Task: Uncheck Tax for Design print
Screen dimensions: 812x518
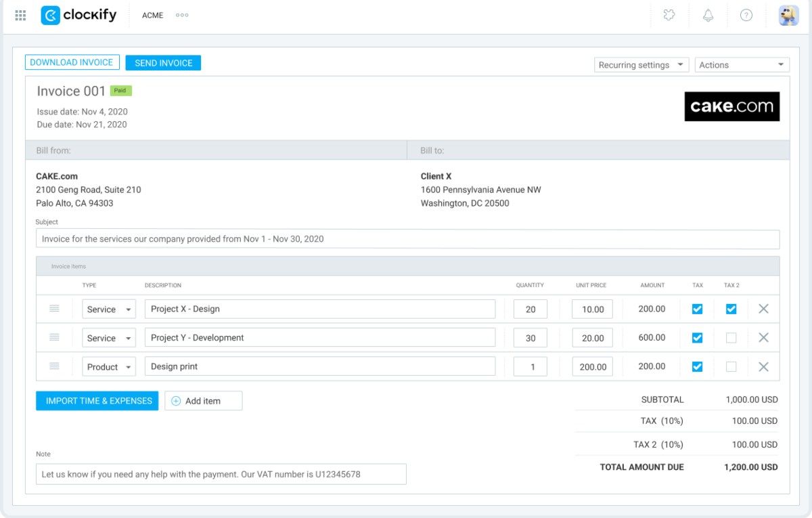Action: tap(697, 366)
